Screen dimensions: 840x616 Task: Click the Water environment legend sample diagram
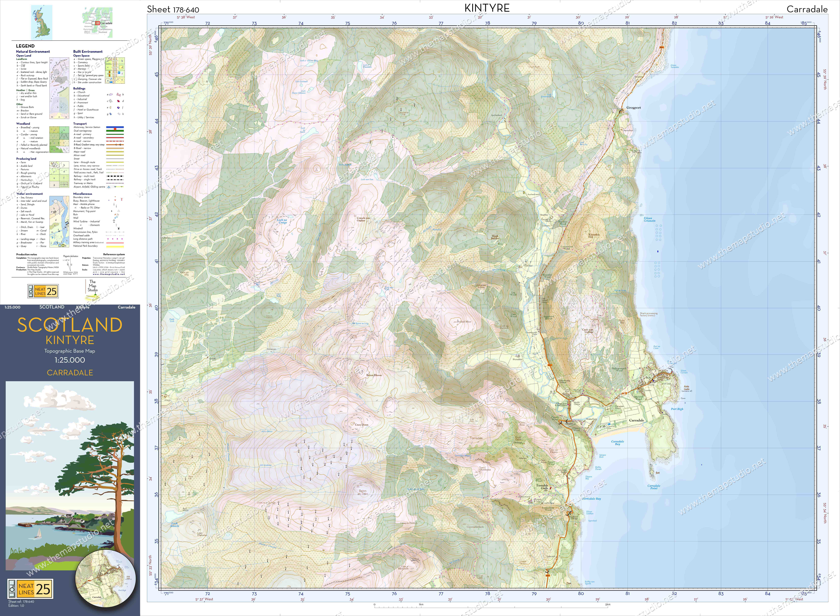pyautogui.click(x=59, y=222)
